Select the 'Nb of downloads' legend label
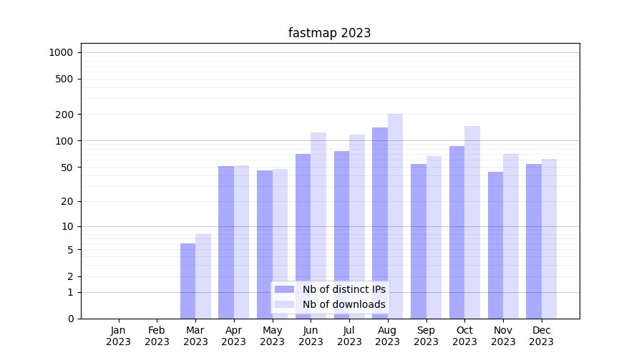This screenshot has width=644, height=358. tap(343, 304)
